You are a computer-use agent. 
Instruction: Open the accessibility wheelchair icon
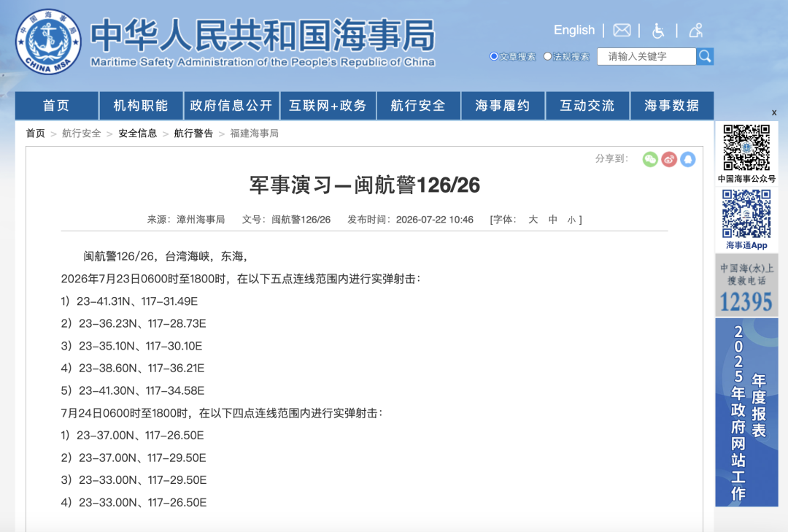pyautogui.click(x=658, y=31)
